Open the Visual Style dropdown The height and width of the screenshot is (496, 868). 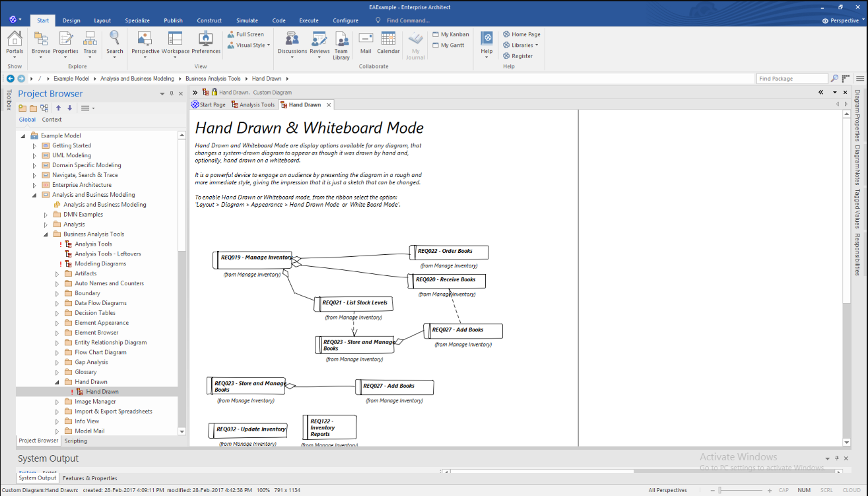[x=249, y=45]
